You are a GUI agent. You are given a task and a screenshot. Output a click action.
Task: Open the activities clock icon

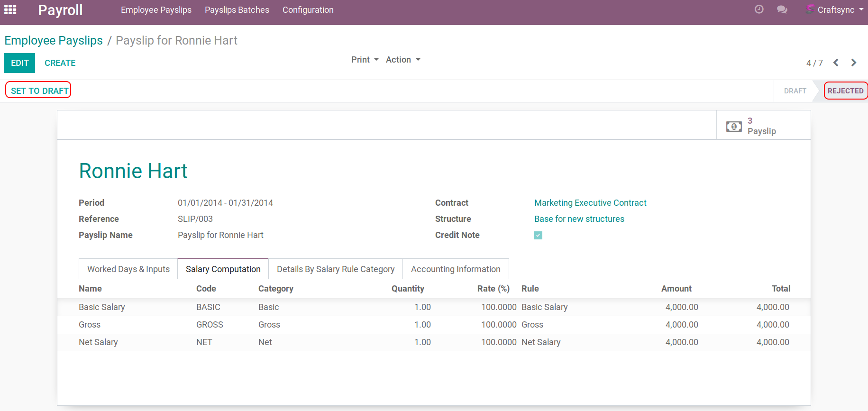[x=759, y=9]
